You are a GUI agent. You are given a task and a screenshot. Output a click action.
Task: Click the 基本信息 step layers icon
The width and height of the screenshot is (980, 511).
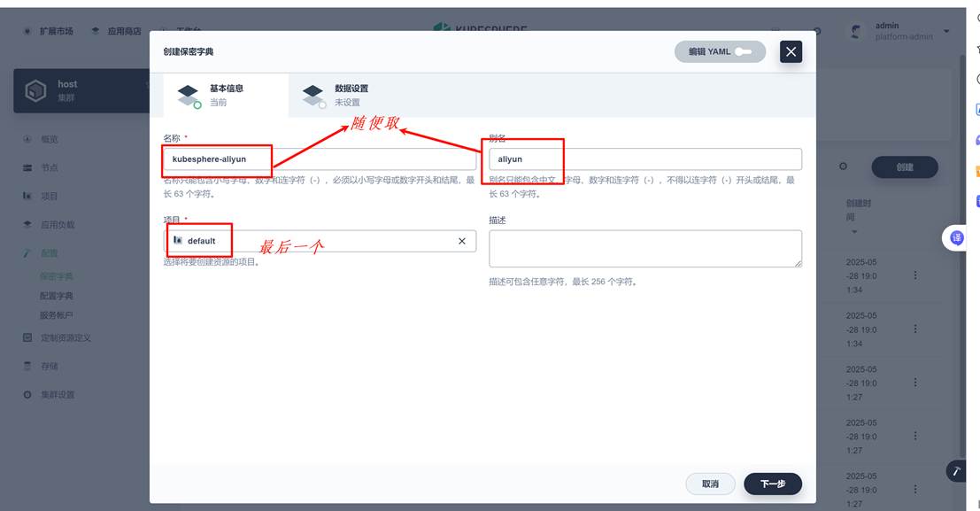point(189,96)
